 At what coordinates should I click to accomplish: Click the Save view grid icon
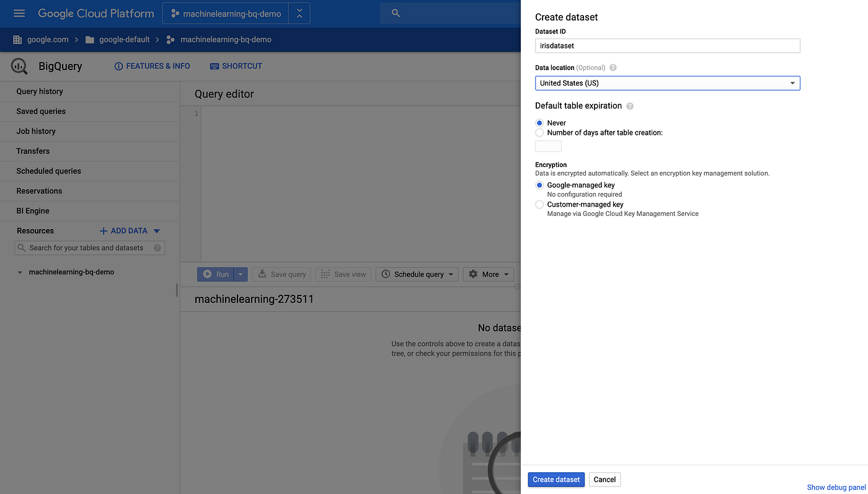pos(325,274)
